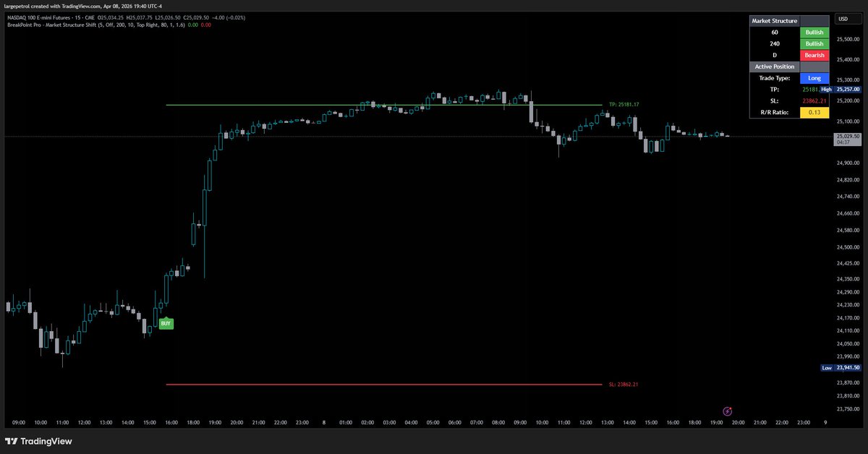The width and height of the screenshot is (868, 454).
Task: Click the TP: 25181.17 line label
Action: click(x=624, y=105)
